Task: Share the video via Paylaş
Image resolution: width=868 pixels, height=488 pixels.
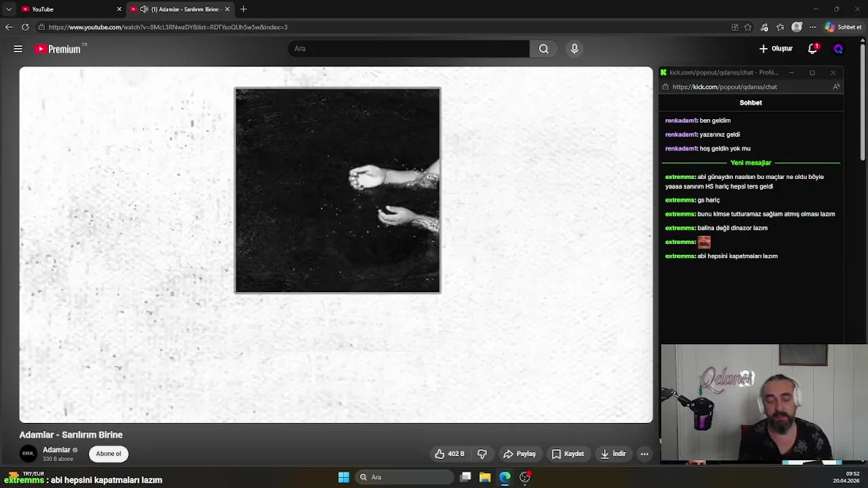Action: [x=519, y=454]
